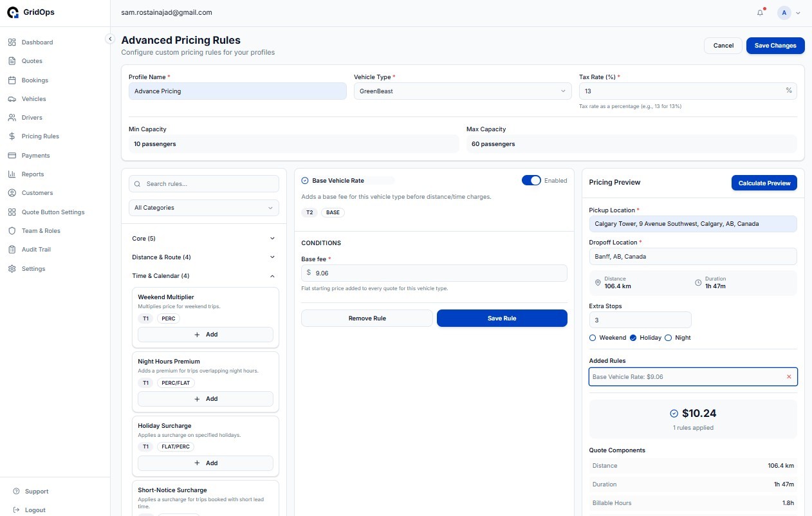Add the Night Hours Premium rule
The width and height of the screenshot is (812, 516).
[205, 399]
